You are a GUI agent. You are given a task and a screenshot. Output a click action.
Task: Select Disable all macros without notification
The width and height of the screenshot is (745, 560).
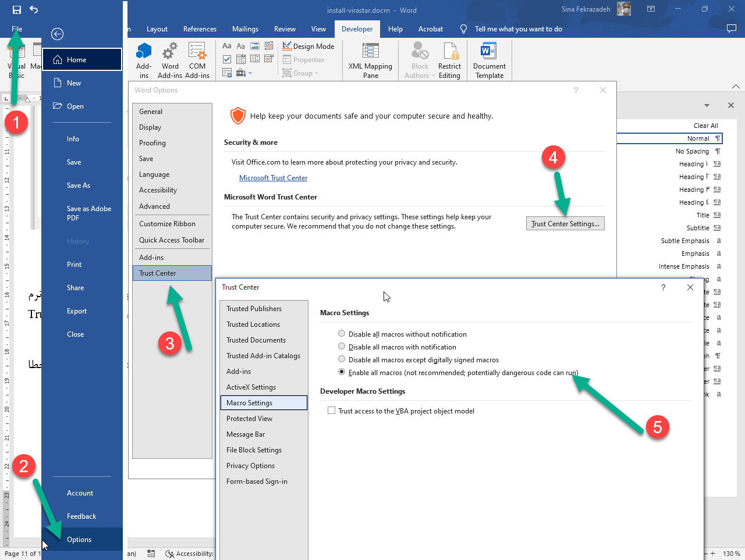(x=342, y=334)
